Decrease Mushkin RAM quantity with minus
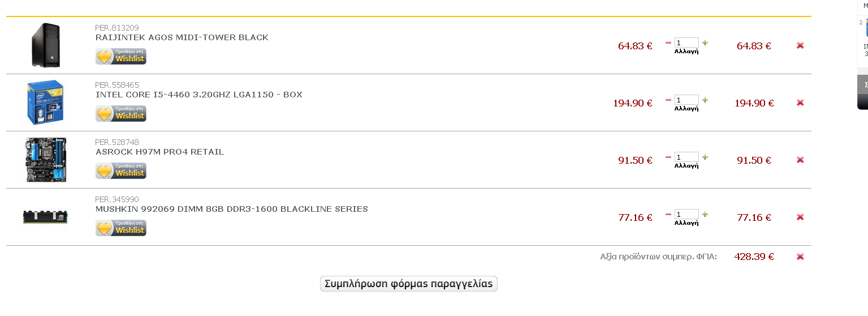This screenshot has height=316, width=868. click(668, 214)
